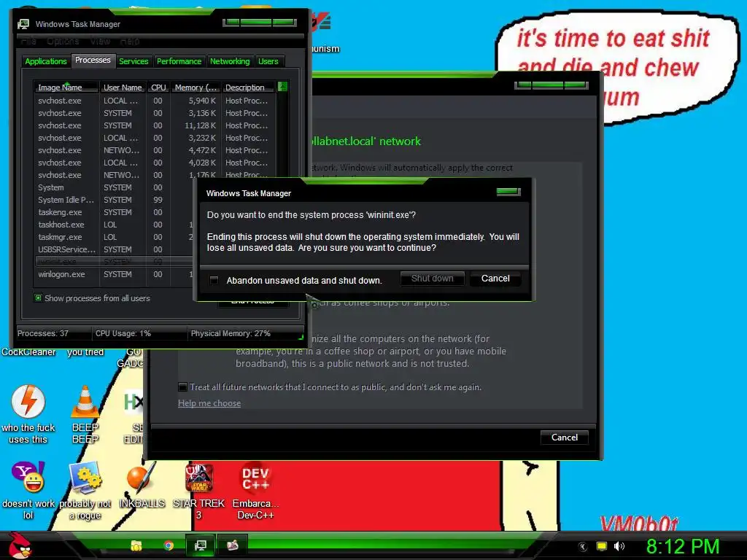747x560 pixels.
Task: Select the USBSRService process row
Action: [x=115, y=249]
